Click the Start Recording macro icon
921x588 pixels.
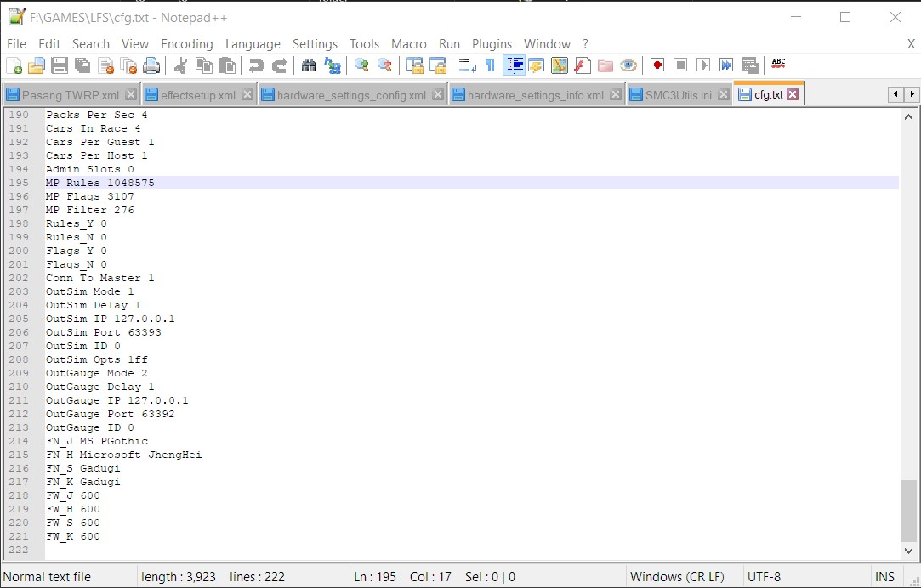point(657,65)
